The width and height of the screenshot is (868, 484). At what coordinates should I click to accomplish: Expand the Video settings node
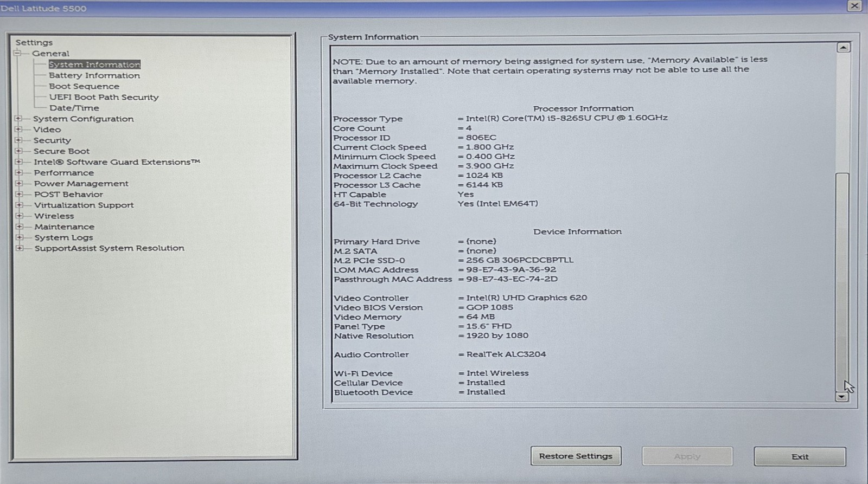pyautogui.click(x=18, y=129)
